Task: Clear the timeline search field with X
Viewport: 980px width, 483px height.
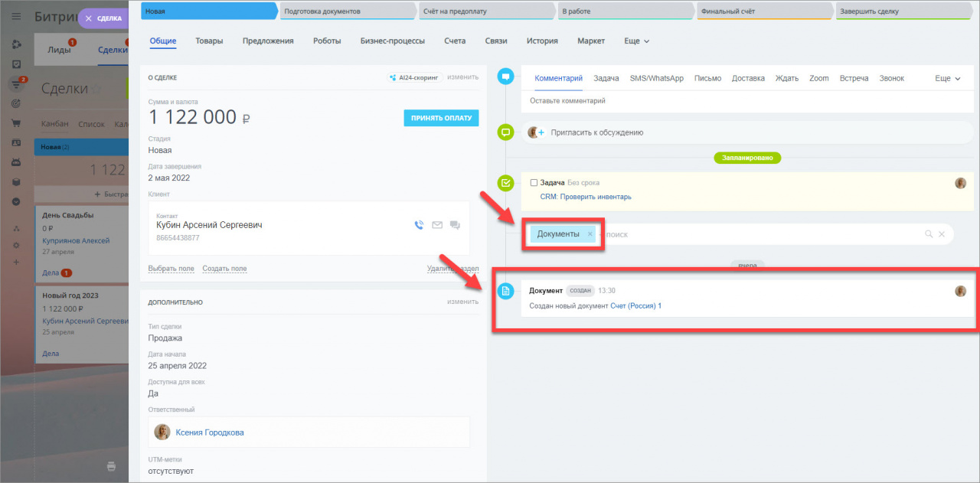Action: (942, 234)
